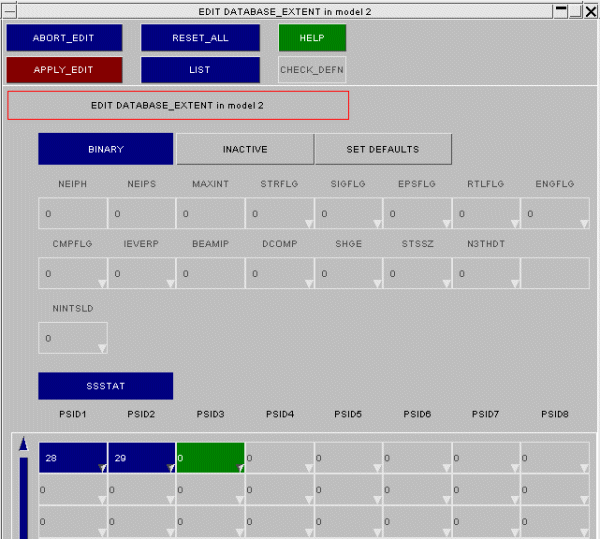The width and height of the screenshot is (600, 539).
Task: Open the STSSZ dropdown arrow
Action: pos(447,283)
